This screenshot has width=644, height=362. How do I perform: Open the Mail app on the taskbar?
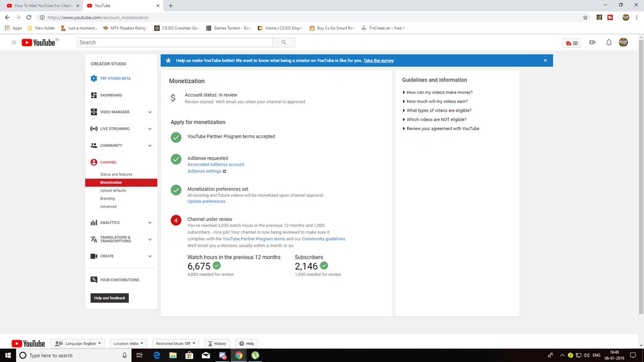(206, 355)
